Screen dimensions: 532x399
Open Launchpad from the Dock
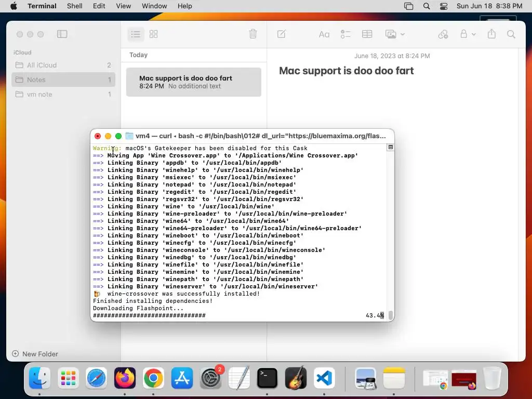tap(68, 378)
